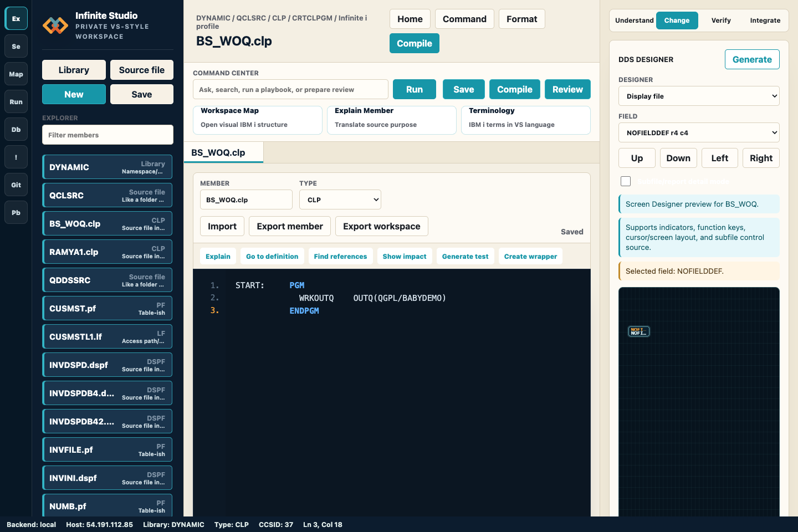This screenshot has width=798, height=532.
Task: Click the Compile button under the menus
Action: [415, 43]
